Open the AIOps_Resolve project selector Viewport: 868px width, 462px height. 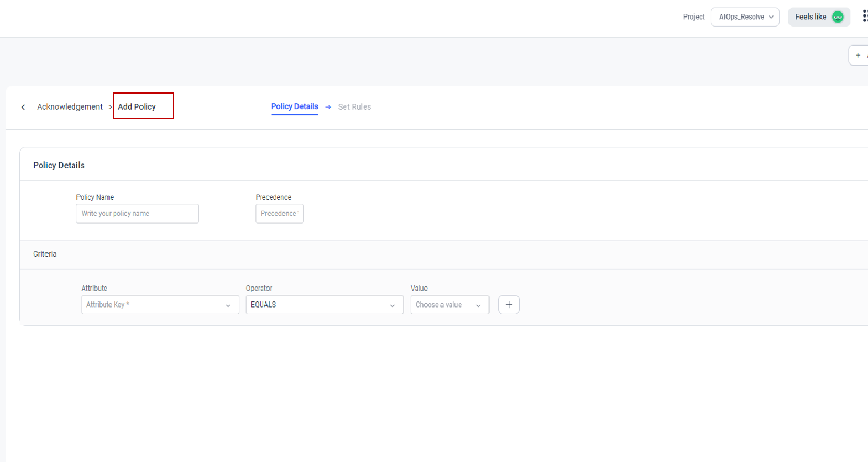point(745,17)
